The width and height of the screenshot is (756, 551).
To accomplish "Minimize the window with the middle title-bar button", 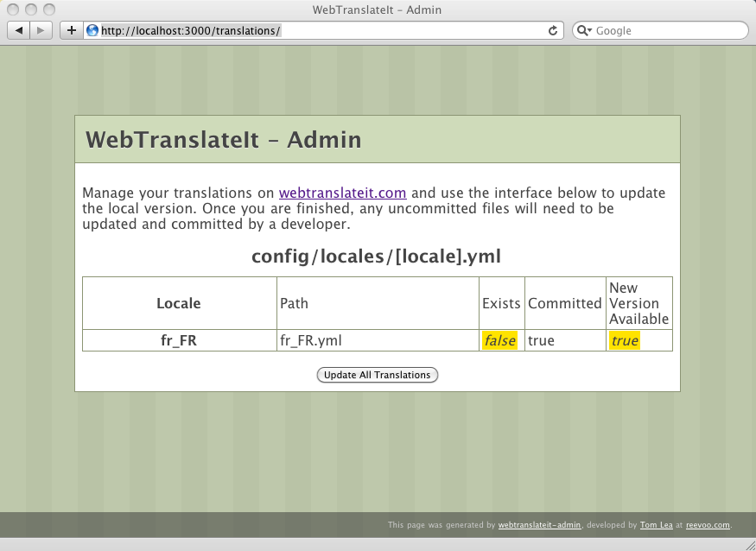I will [x=31, y=9].
